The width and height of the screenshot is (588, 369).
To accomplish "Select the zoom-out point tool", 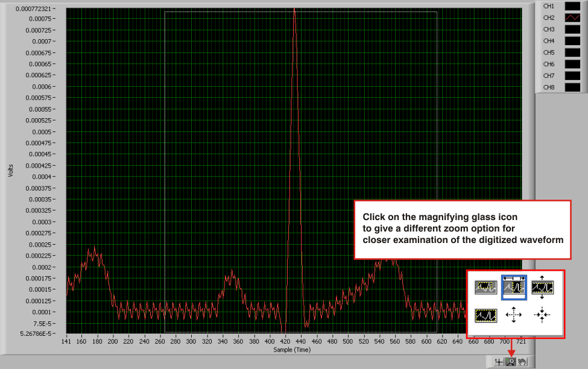I will click(x=541, y=315).
